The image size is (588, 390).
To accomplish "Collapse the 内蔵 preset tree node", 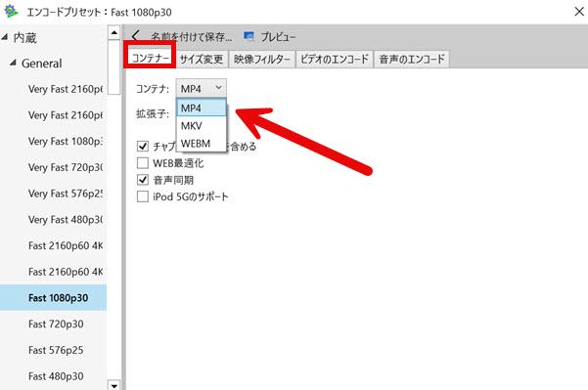I will pos(5,37).
